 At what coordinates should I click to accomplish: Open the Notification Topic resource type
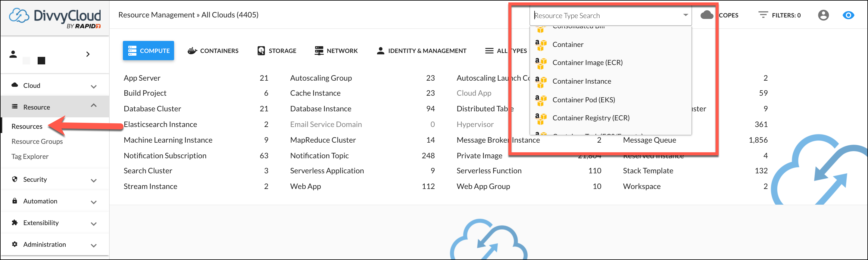(319, 156)
